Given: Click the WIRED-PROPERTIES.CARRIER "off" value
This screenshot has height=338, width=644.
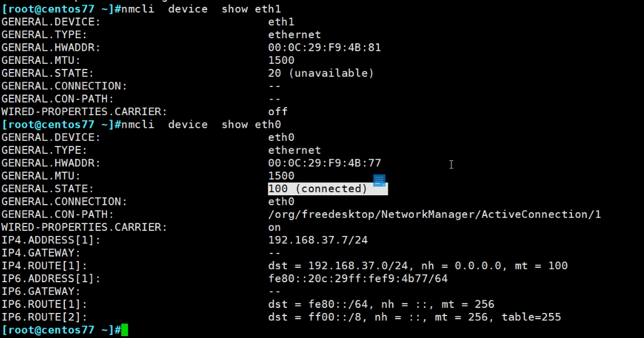Looking at the screenshot, I should point(278,111).
